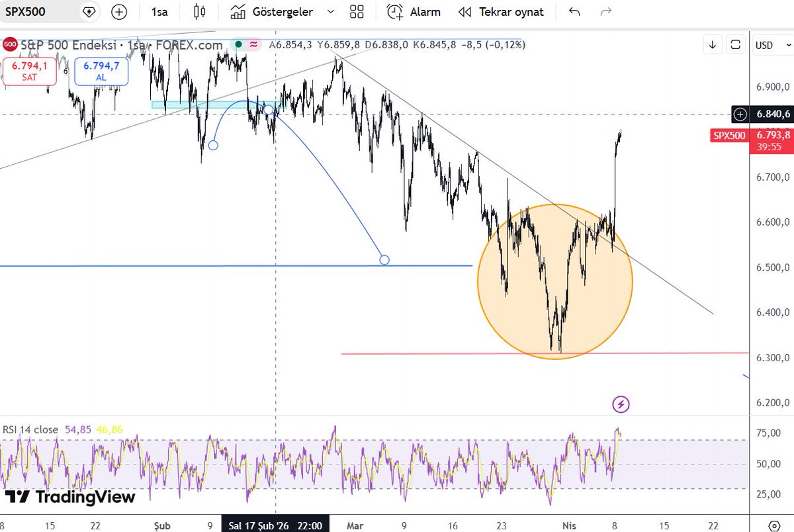Click the redo arrow icon
The image size is (794, 532).
604,11
